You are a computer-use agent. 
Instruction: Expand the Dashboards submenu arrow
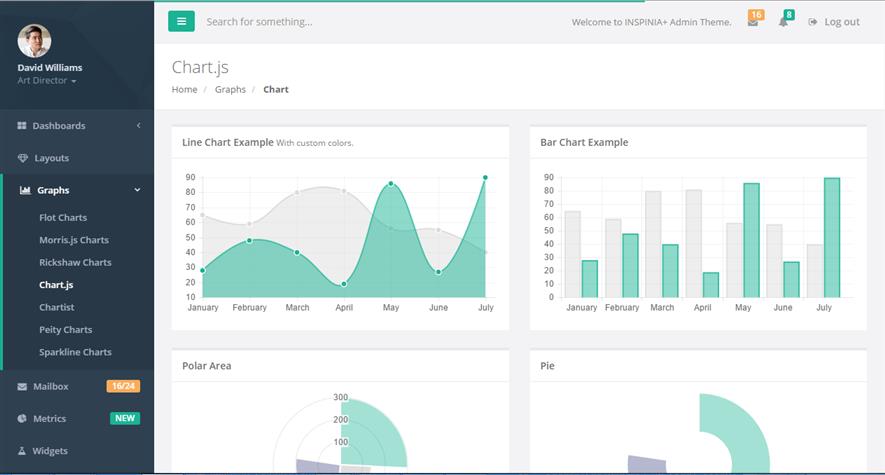pos(138,126)
